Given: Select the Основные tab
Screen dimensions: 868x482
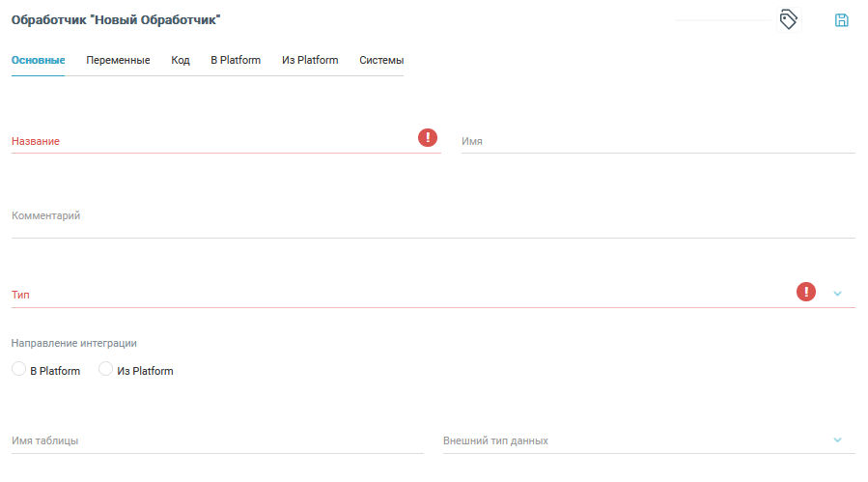Looking at the screenshot, I should tap(38, 60).
